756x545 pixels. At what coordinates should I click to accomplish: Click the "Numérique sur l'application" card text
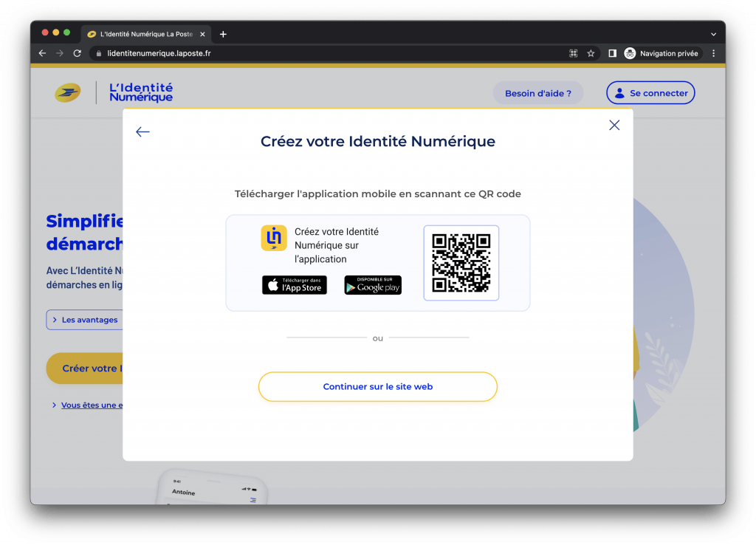coord(327,253)
